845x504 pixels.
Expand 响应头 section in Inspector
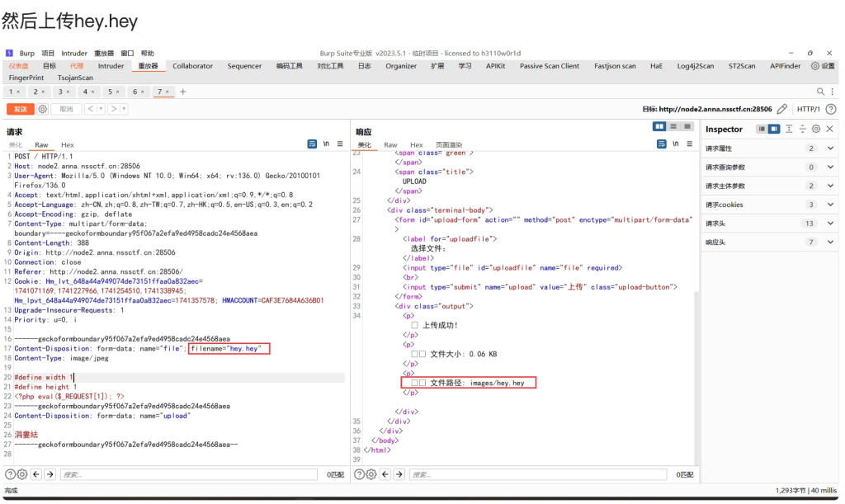(830, 243)
